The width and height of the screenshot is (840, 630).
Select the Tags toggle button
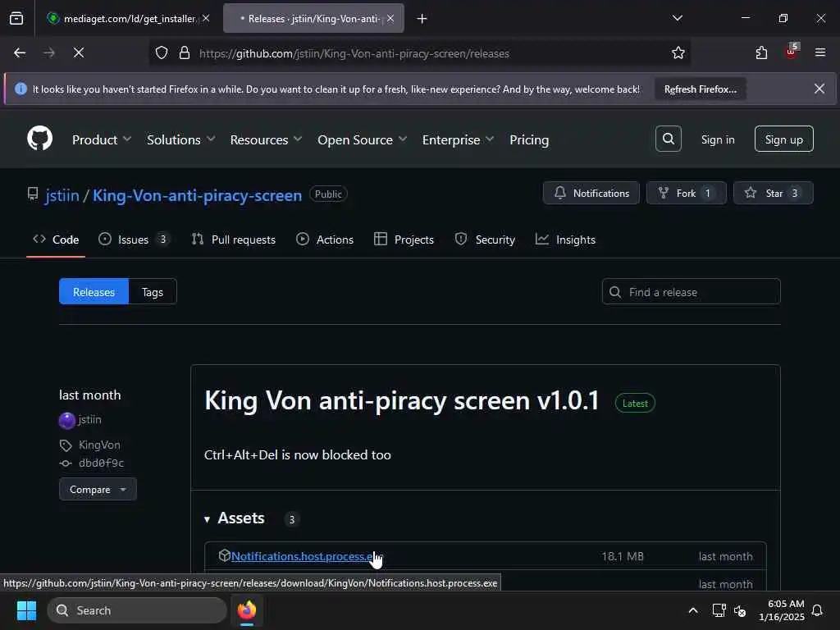pos(153,292)
